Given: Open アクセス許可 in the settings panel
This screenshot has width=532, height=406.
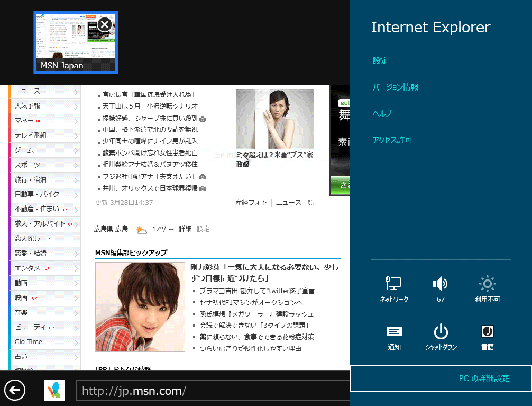Looking at the screenshot, I should [392, 140].
